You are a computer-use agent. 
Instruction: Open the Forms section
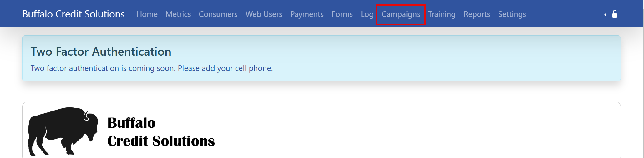342,14
